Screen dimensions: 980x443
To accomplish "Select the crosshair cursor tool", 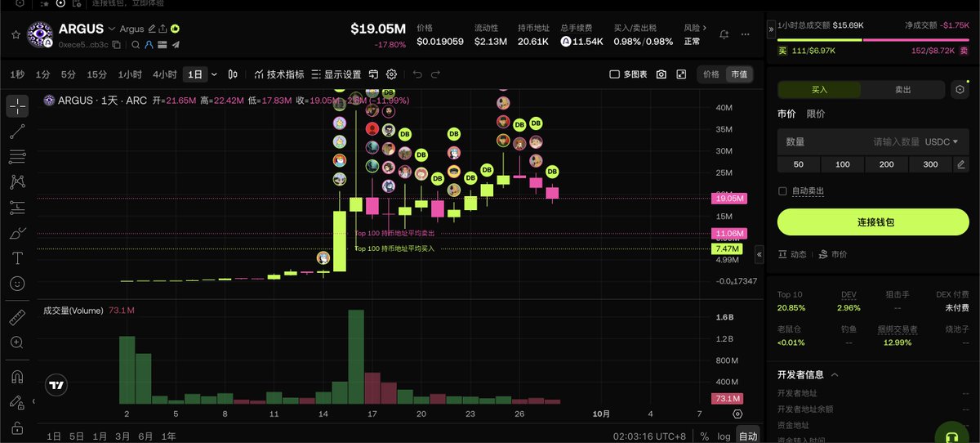I will coord(17,105).
